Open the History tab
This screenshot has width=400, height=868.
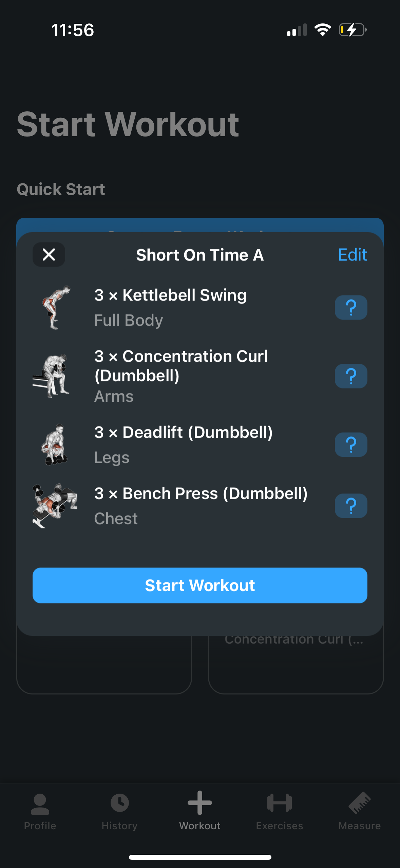point(120,811)
